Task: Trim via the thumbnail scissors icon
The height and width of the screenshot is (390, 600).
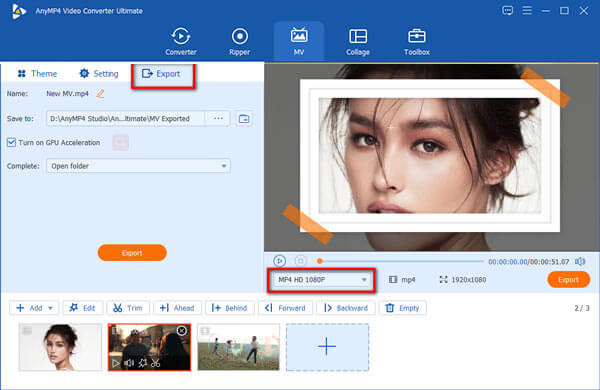Action: tap(155, 363)
